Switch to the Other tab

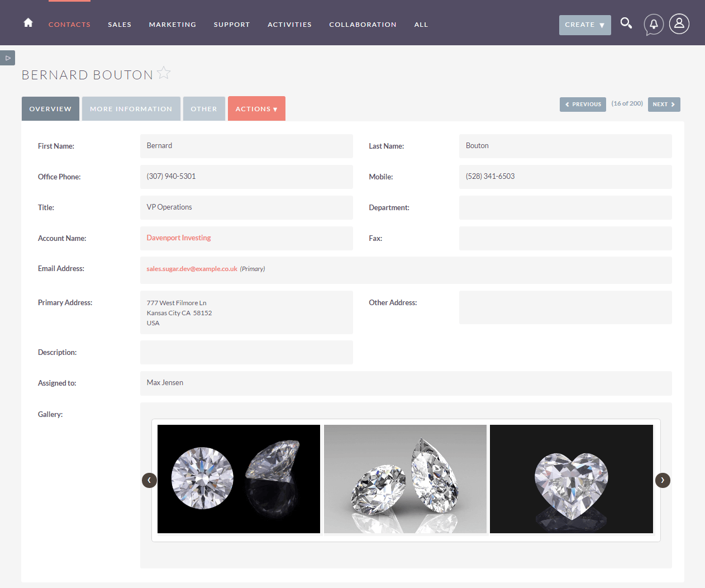pos(204,108)
